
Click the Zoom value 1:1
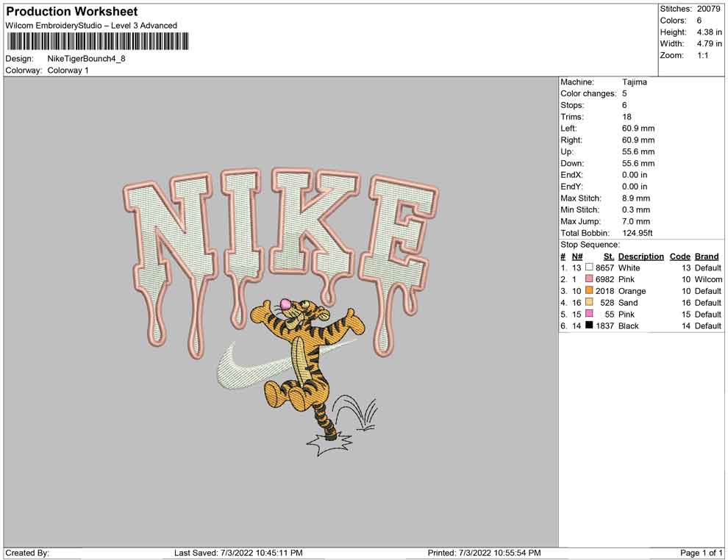coord(702,55)
